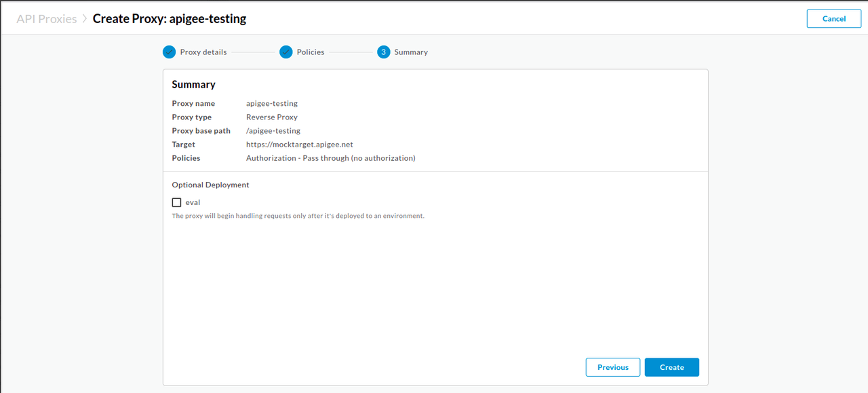This screenshot has width=868, height=393.
Task: Click the Summary step number 3 icon
Action: (384, 52)
